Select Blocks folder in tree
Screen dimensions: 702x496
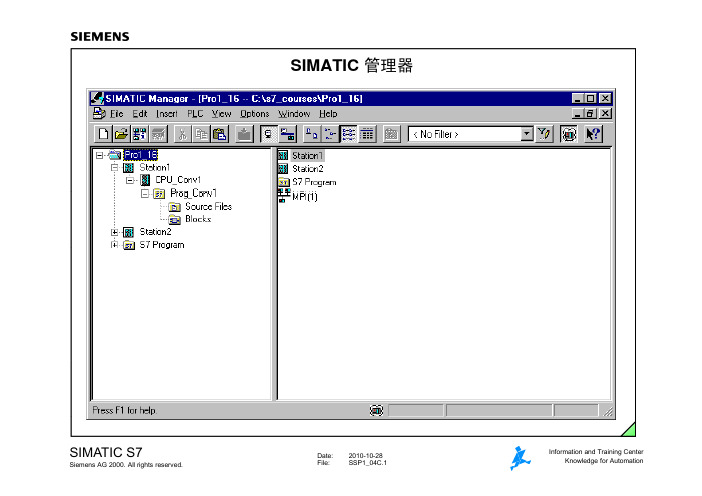(x=198, y=219)
